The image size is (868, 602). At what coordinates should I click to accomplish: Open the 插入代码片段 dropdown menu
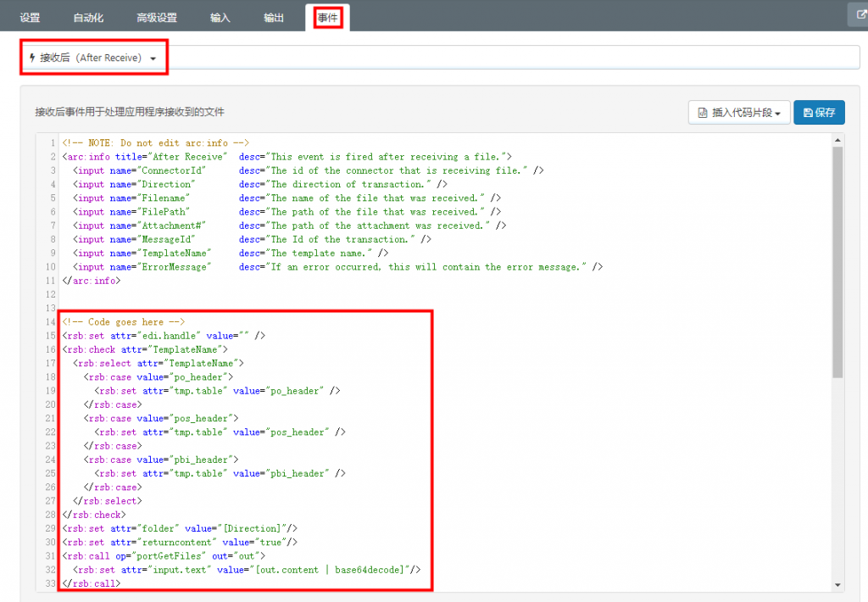(739, 113)
